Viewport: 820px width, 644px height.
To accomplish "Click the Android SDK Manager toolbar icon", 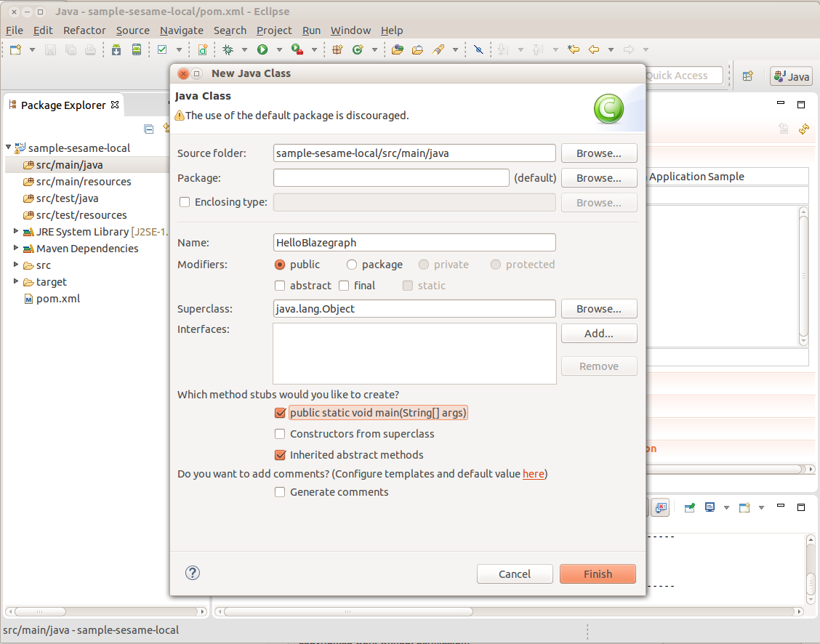I will coord(117,50).
